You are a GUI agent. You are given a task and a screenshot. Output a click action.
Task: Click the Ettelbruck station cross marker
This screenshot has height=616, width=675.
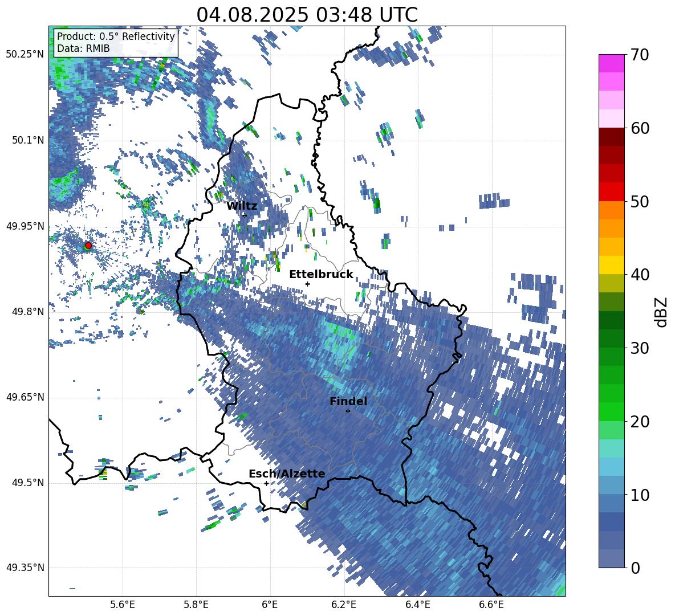coord(307,284)
